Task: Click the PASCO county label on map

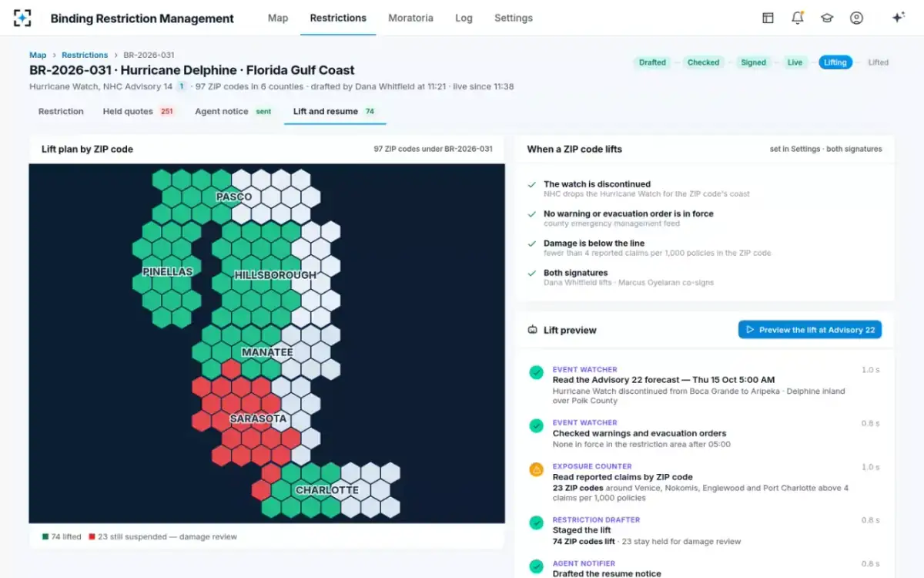Action: pyautogui.click(x=234, y=197)
